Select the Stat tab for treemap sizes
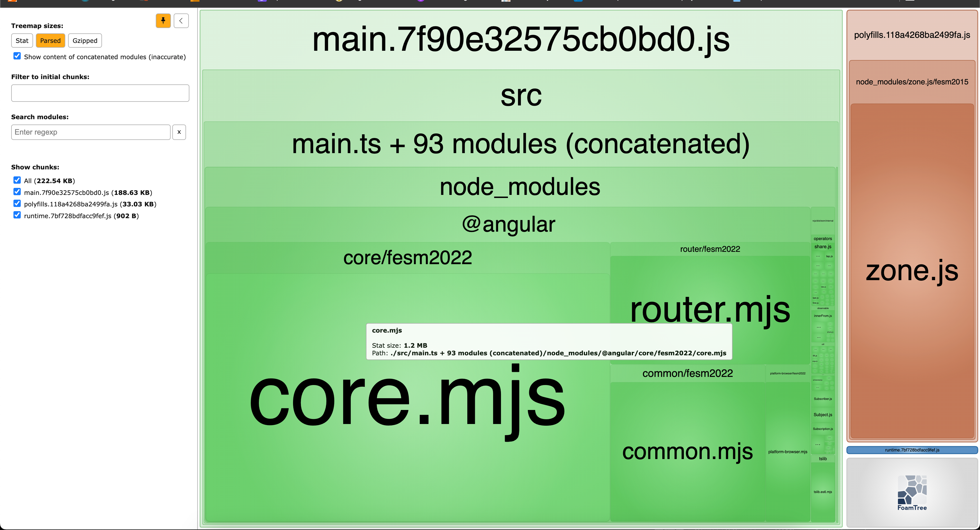Viewport: 980px width, 530px height. pos(22,40)
